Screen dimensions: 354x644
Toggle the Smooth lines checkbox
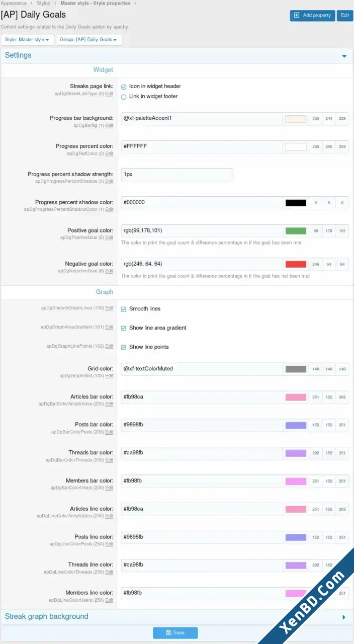[x=124, y=309]
